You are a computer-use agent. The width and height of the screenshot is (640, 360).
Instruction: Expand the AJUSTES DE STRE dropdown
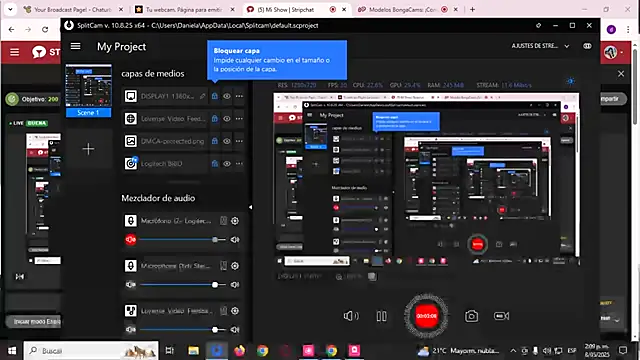(x=567, y=46)
